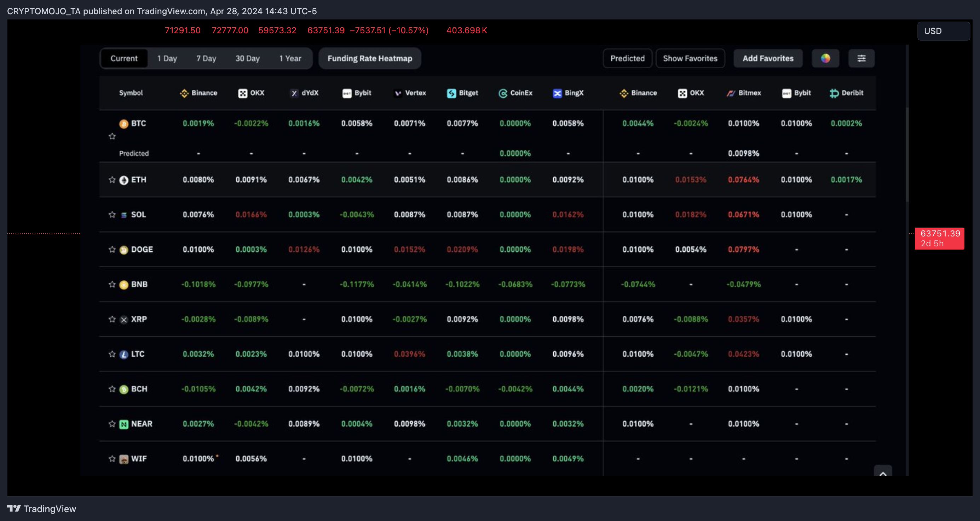This screenshot has width=980, height=521.
Task: Click Show Favorites button
Action: click(690, 58)
